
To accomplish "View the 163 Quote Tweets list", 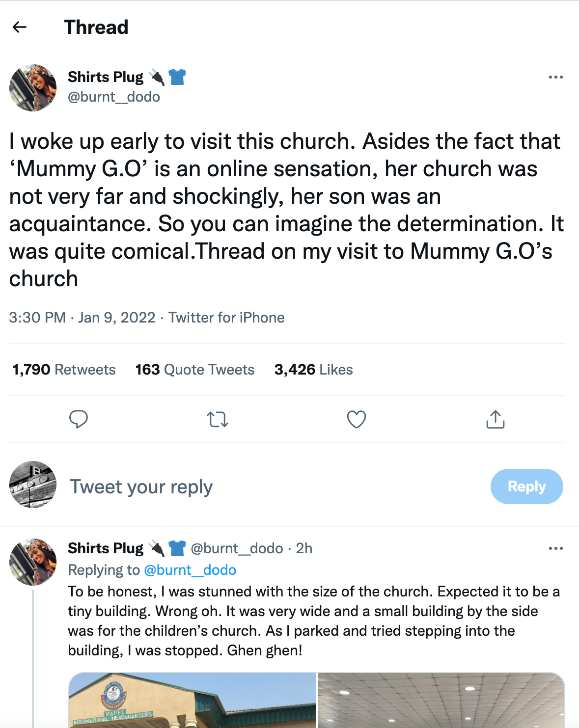I will [x=195, y=370].
